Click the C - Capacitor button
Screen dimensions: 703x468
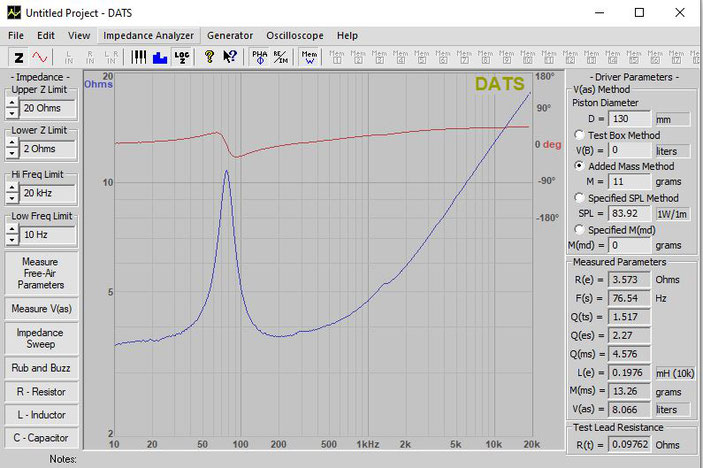tap(41, 438)
